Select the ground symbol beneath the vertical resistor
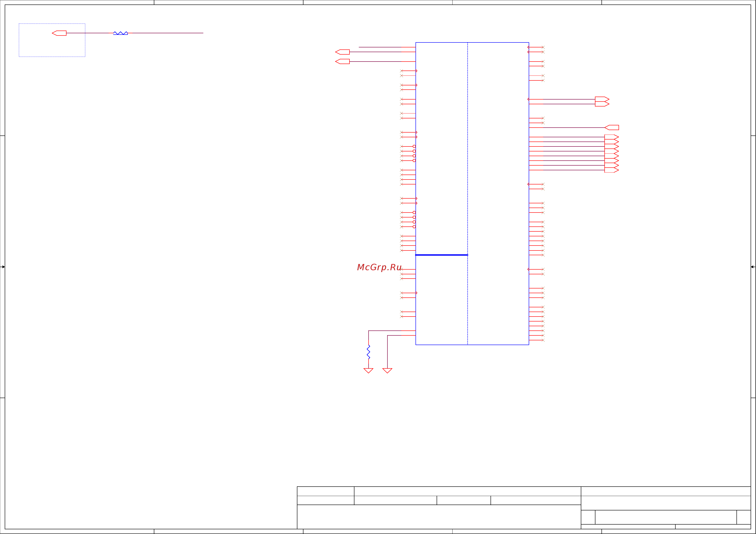 click(x=368, y=371)
